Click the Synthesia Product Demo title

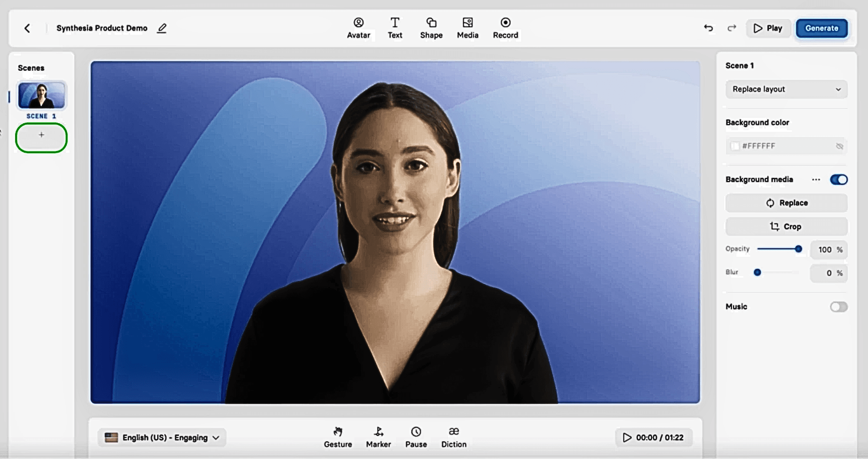click(x=102, y=28)
